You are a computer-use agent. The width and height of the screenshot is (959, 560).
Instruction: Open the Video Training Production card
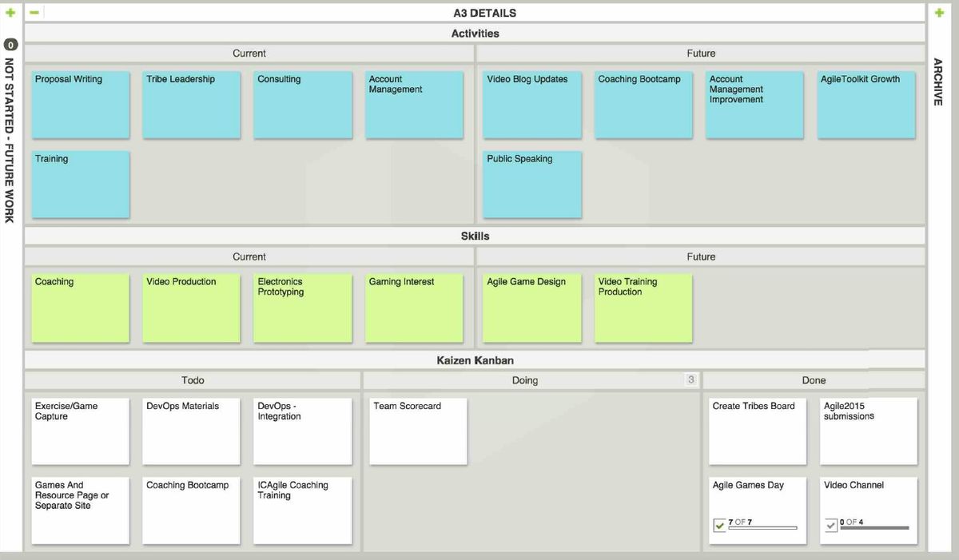(643, 308)
